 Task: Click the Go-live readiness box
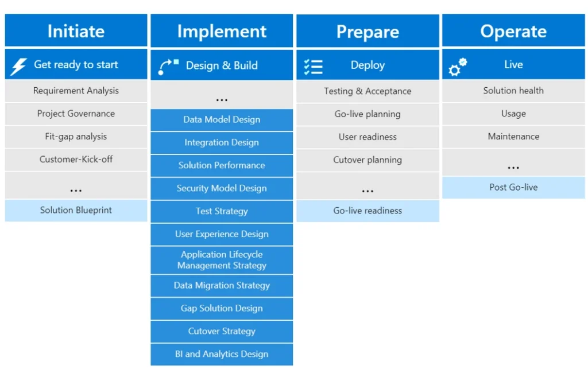367,211
